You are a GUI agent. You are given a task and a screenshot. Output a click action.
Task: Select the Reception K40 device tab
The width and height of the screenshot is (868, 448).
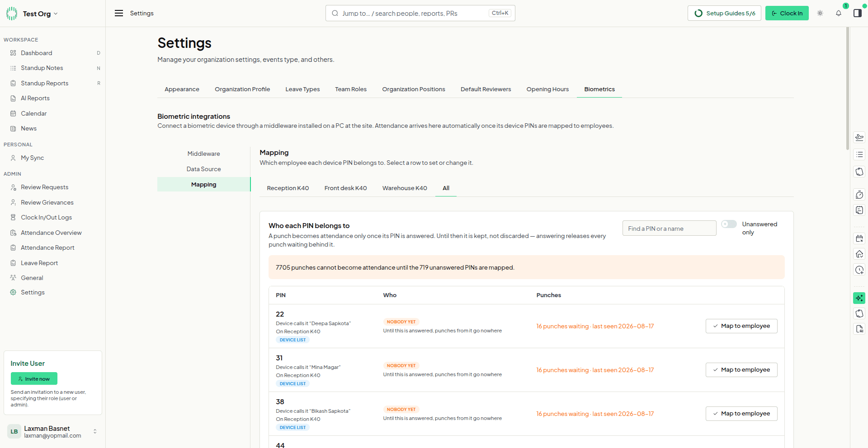pyautogui.click(x=288, y=188)
